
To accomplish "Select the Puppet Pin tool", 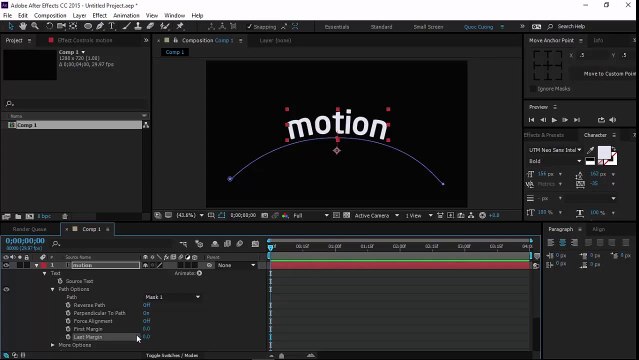I will [x=180, y=26].
